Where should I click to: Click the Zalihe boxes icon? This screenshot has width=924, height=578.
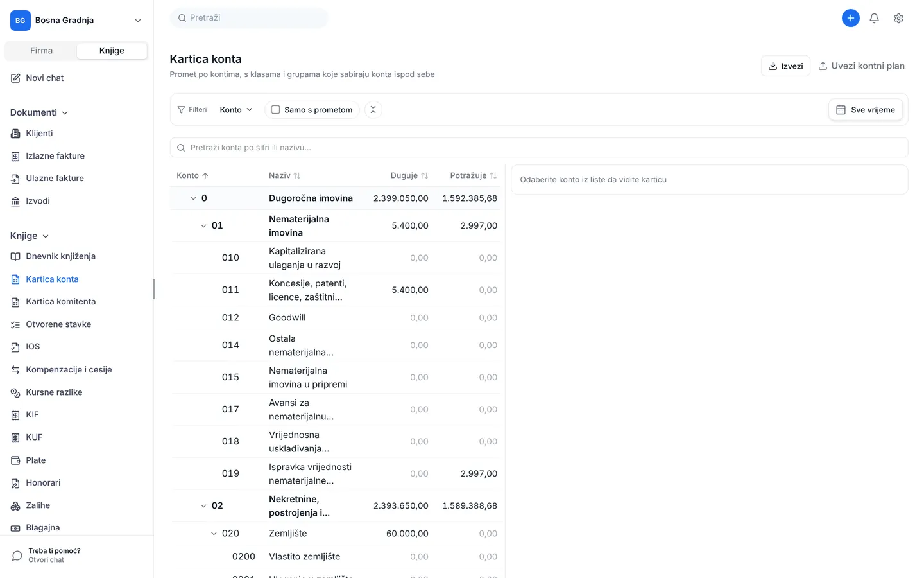(15, 505)
